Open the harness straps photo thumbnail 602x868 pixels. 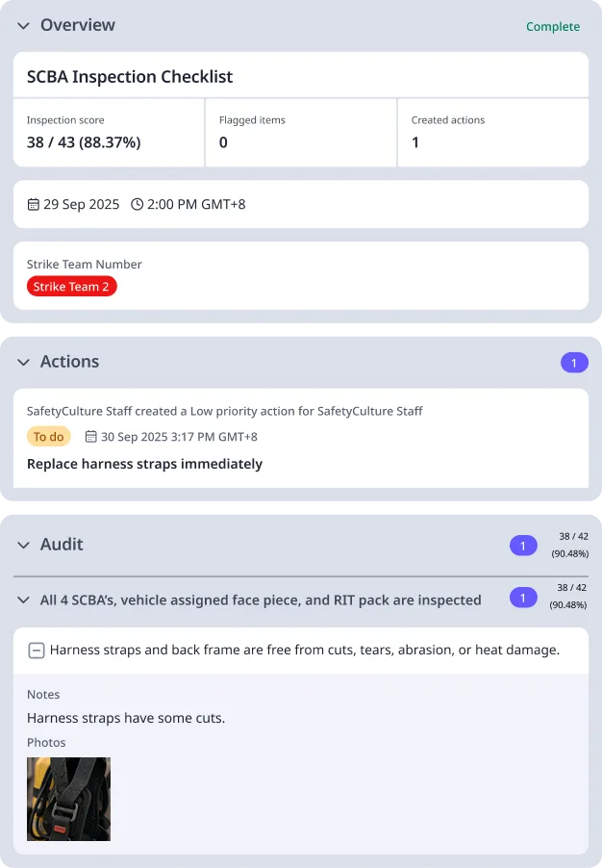click(68, 799)
